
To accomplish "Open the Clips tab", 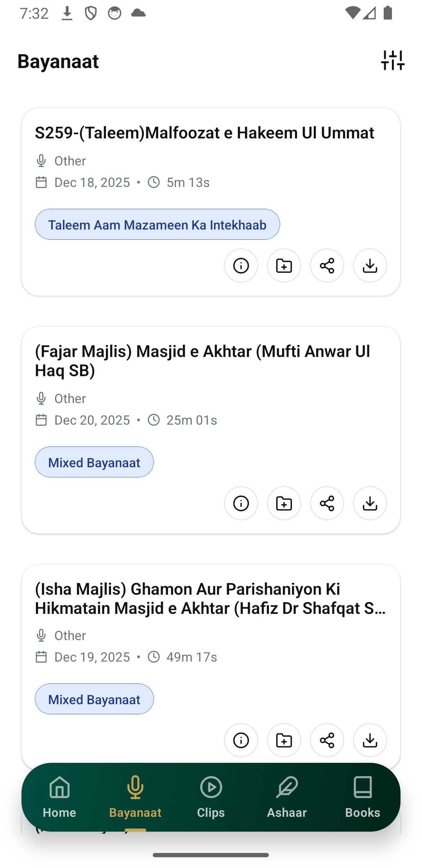I will coord(211,797).
